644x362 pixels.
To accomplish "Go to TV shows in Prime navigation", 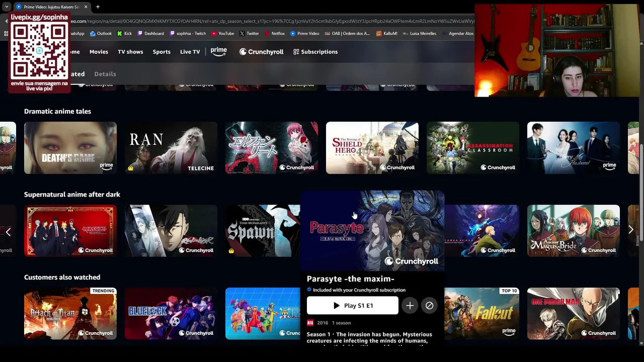I will (x=130, y=52).
